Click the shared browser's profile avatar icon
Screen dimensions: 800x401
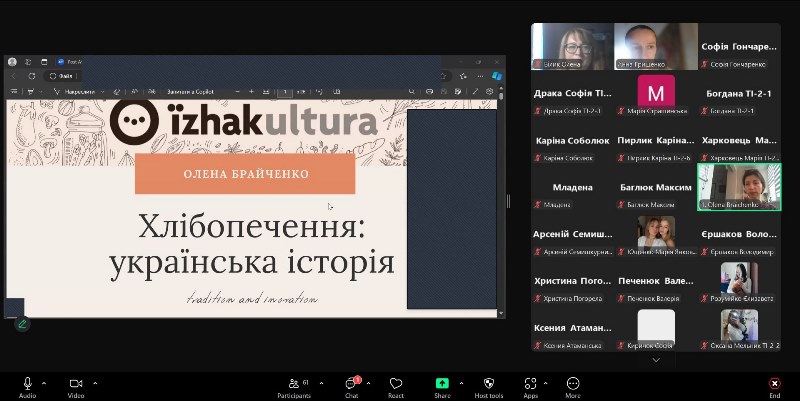pos(12,62)
